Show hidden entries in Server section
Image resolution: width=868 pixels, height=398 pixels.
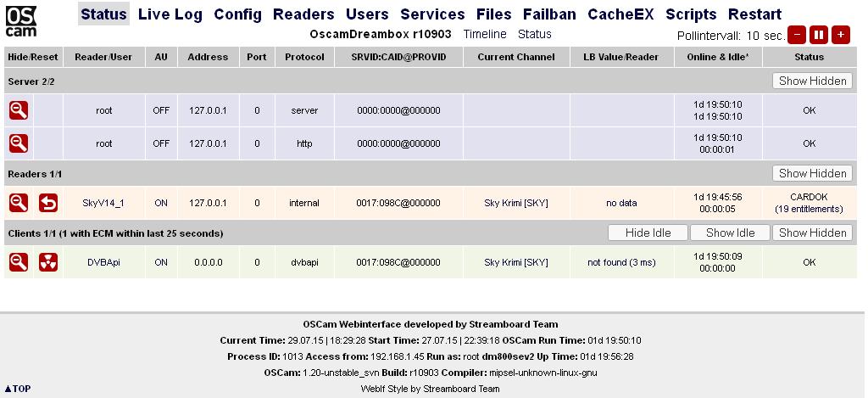[812, 81]
